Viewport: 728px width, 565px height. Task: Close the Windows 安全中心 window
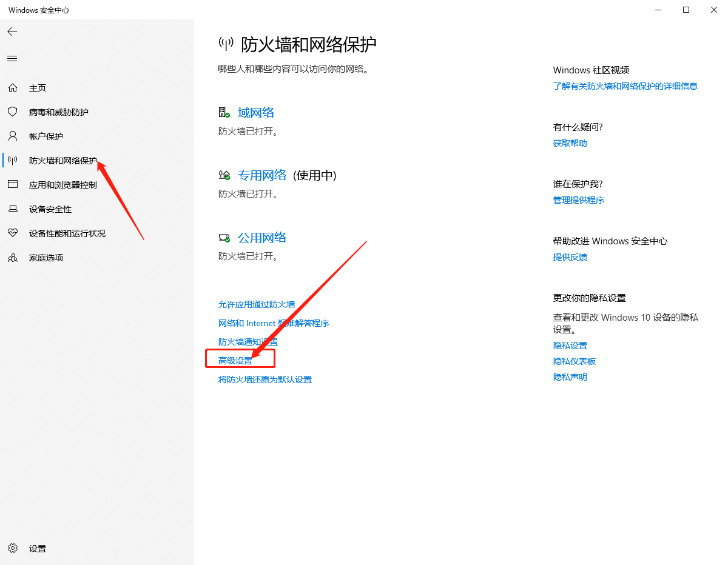click(714, 10)
